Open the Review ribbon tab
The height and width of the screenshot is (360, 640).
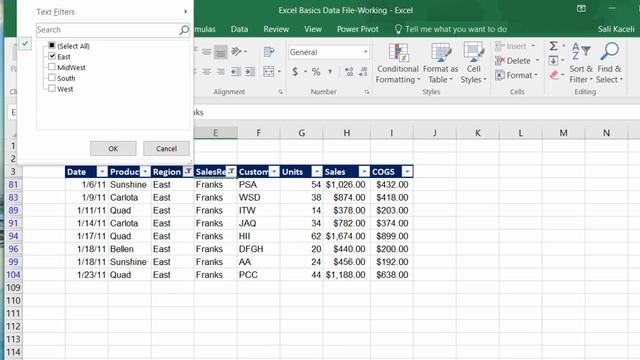coord(276,29)
